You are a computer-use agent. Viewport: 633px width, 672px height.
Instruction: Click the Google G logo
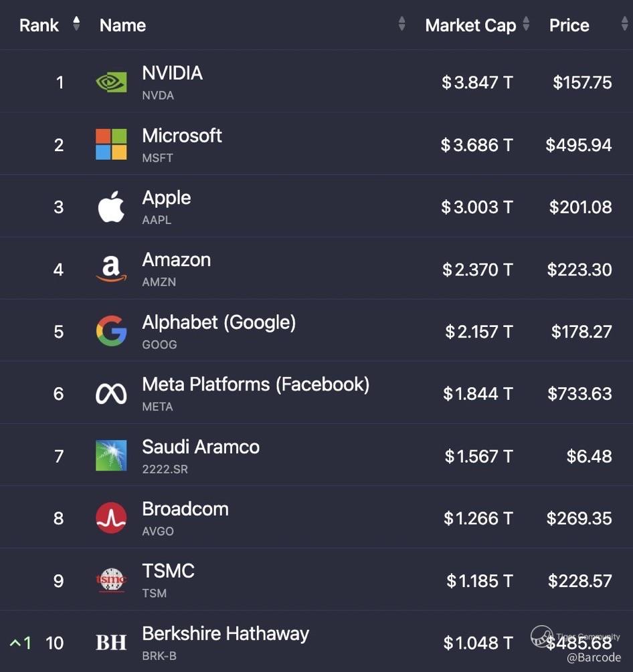pos(111,331)
